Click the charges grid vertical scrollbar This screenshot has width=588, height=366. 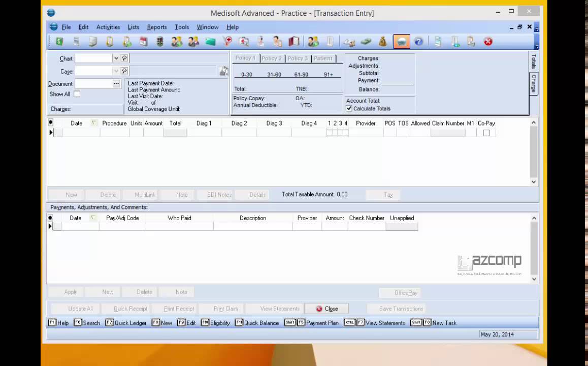pyautogui.click(x=534, y=151)
